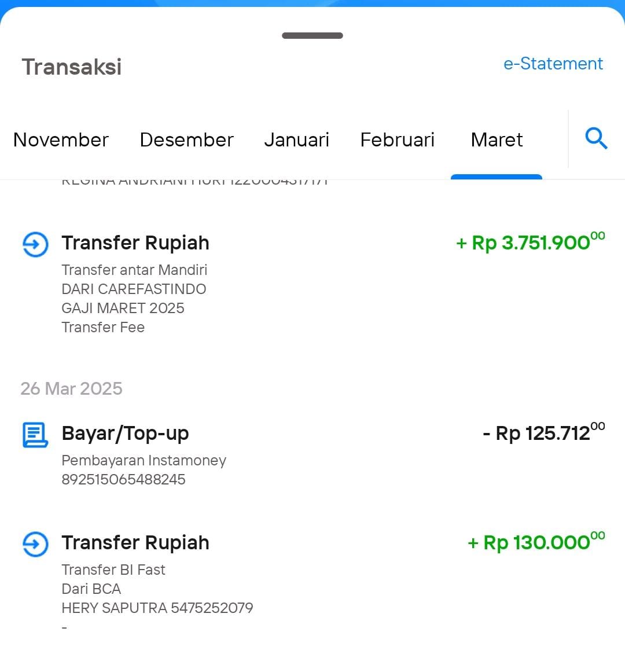Switch to the Desember tab
Viewport: 625px width, 672px height.
point(186,139)
